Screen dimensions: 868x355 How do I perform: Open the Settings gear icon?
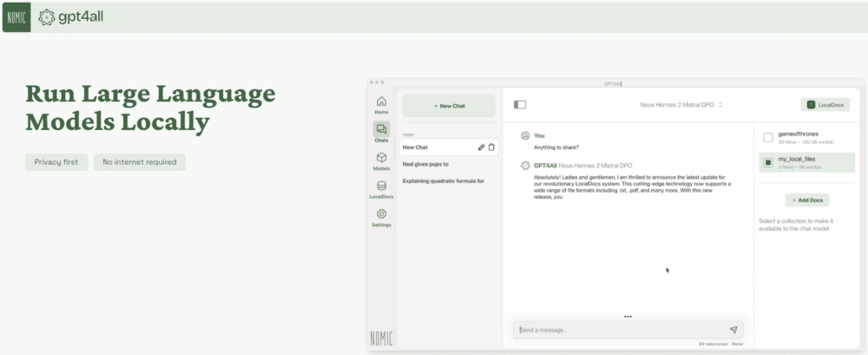pos(381,217)
